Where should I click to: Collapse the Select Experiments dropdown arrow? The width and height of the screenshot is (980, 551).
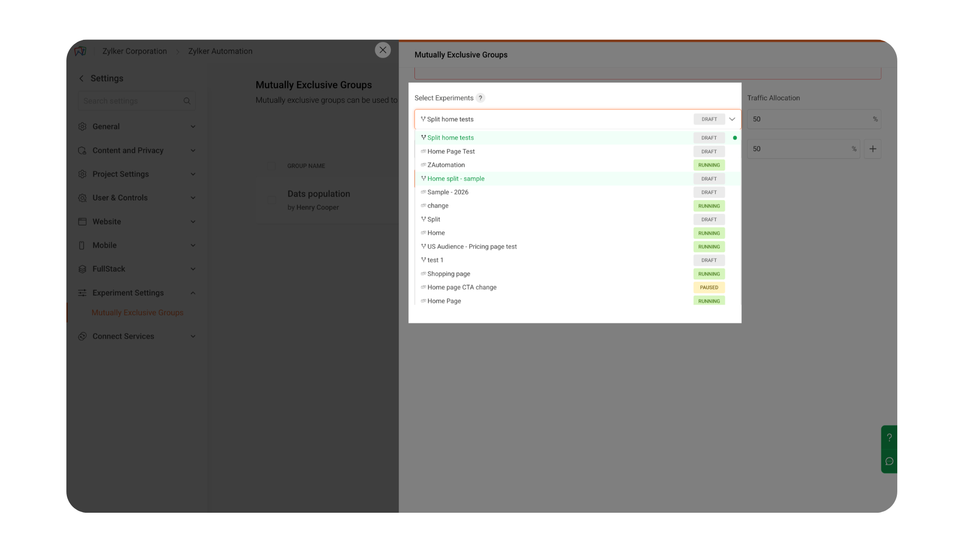732,119
